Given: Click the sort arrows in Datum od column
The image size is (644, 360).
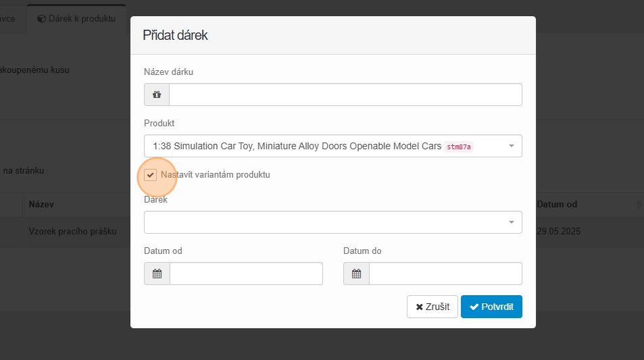Looking at the screenshot, I should (639, 205).
